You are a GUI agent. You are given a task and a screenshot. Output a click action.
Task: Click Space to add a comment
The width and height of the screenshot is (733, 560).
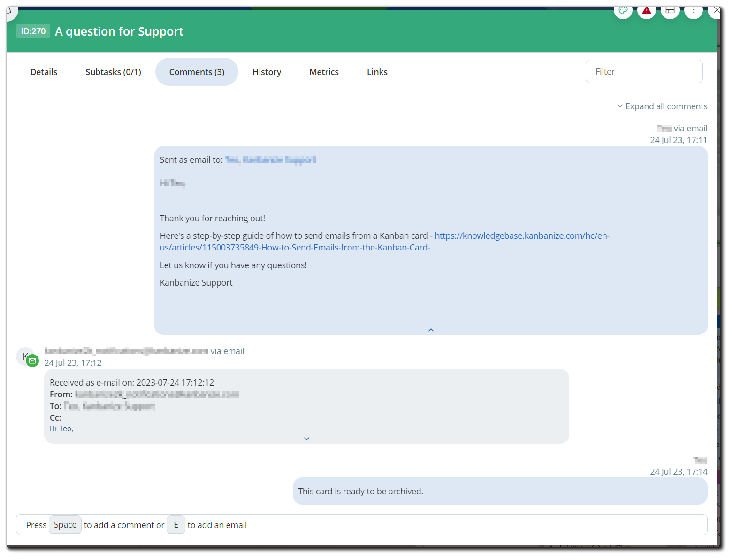[x=65, y=525]
